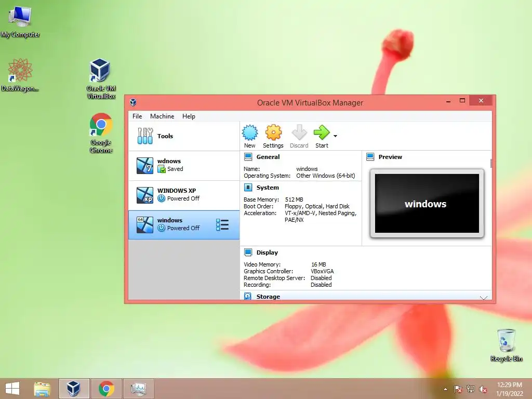Image resolution: width=532 pixels, height=399 pixels.
Task: Click the Preview section monitor icon
Action: click(x=370, y=157)
